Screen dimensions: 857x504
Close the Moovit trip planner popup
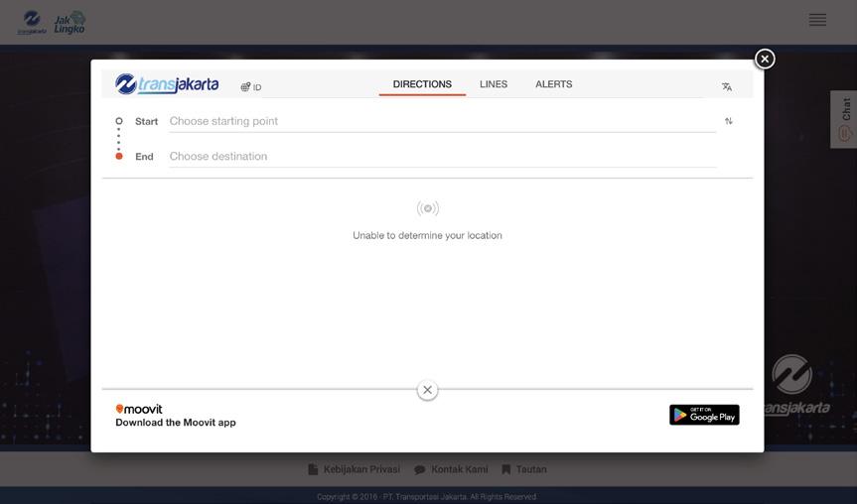tap(765, 59)
